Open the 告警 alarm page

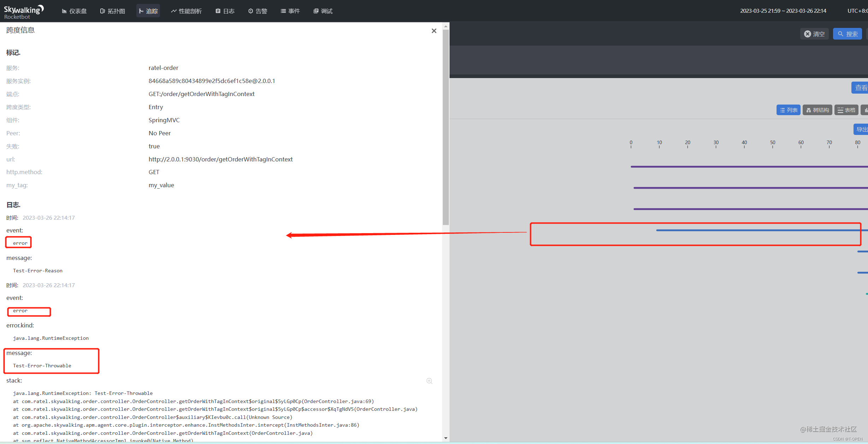tap(258, 11)
